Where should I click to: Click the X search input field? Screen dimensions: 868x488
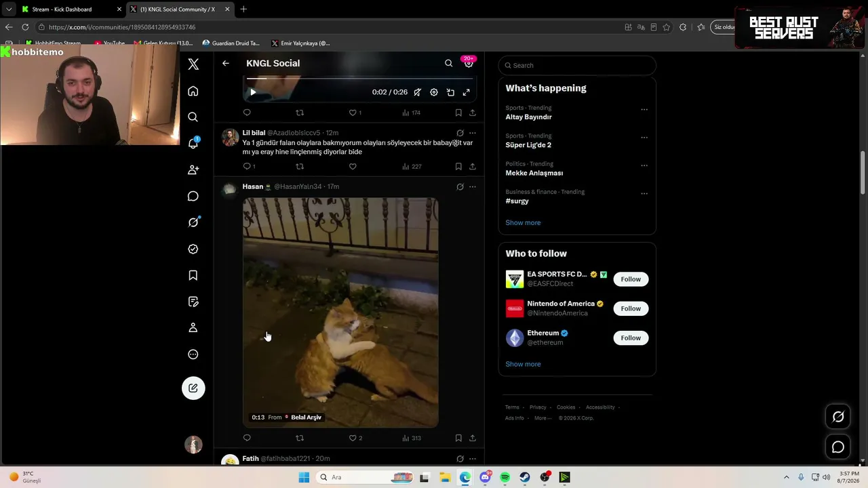(577, 65)
